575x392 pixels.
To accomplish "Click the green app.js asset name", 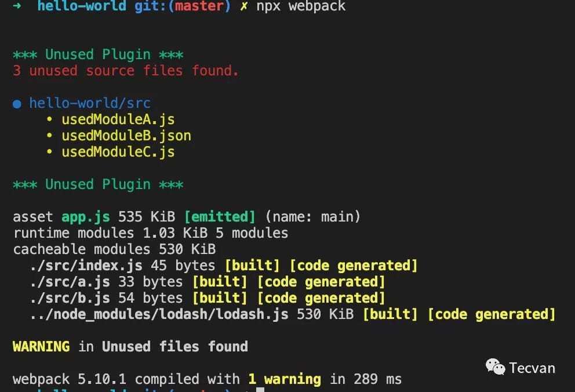I will tap(86, 217).
